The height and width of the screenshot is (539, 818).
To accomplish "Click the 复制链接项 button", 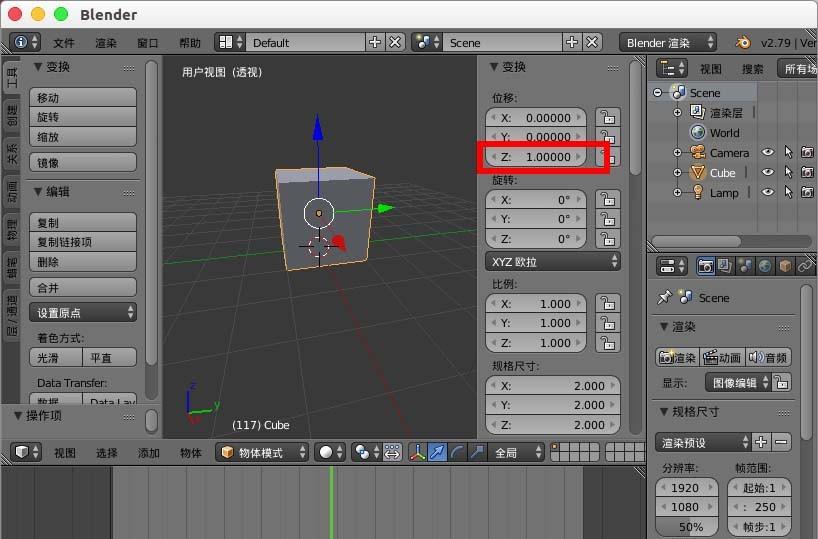I will (x=83, y=242).
